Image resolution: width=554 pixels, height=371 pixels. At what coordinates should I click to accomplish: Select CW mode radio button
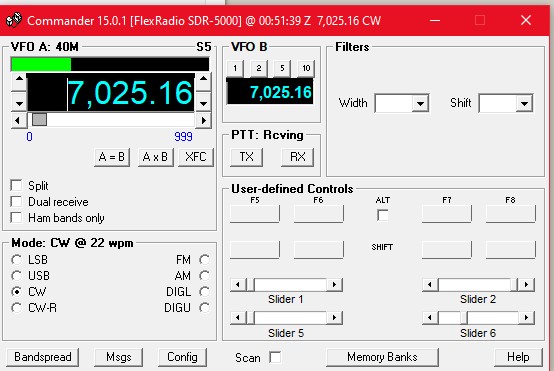[16, 292]
